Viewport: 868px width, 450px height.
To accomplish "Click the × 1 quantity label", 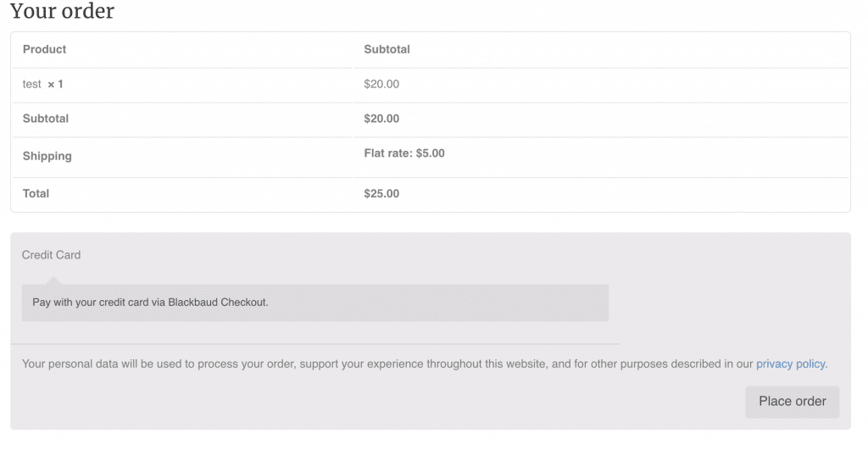I will point(55,84).
